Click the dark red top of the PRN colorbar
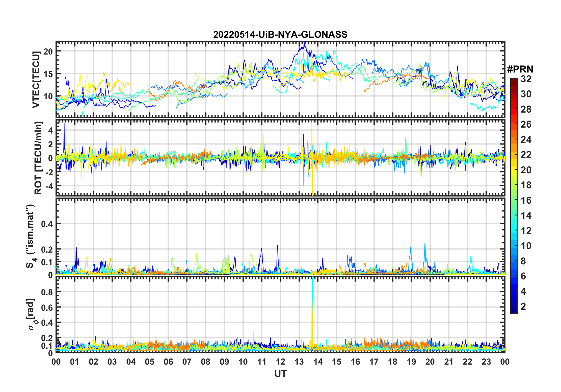The image size is (561, 392). (x=514, y=81)
